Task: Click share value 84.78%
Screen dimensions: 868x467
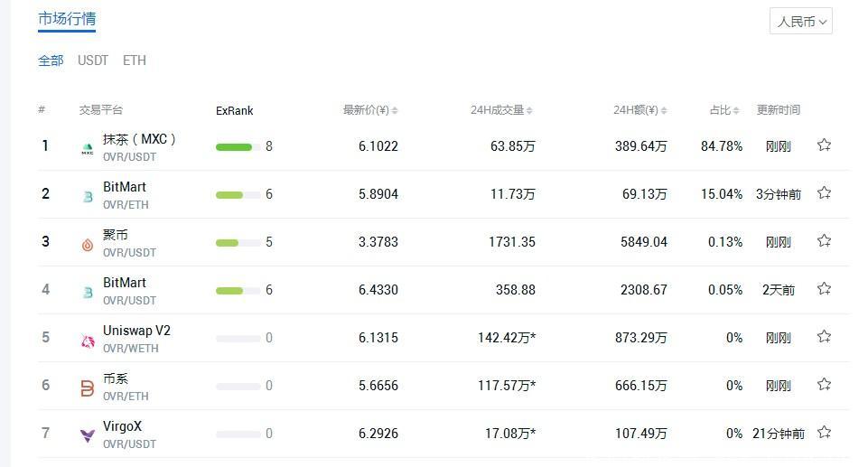Action: tap(722, 146)
